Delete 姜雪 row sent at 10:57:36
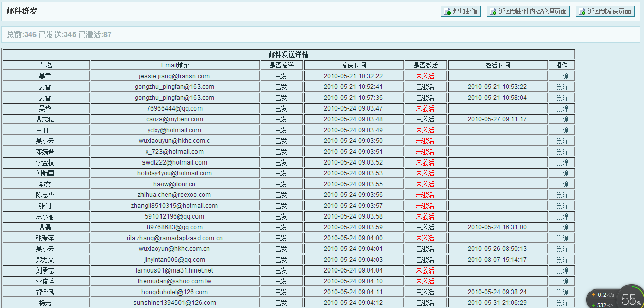Screen dimensions: 644x308 562,98
